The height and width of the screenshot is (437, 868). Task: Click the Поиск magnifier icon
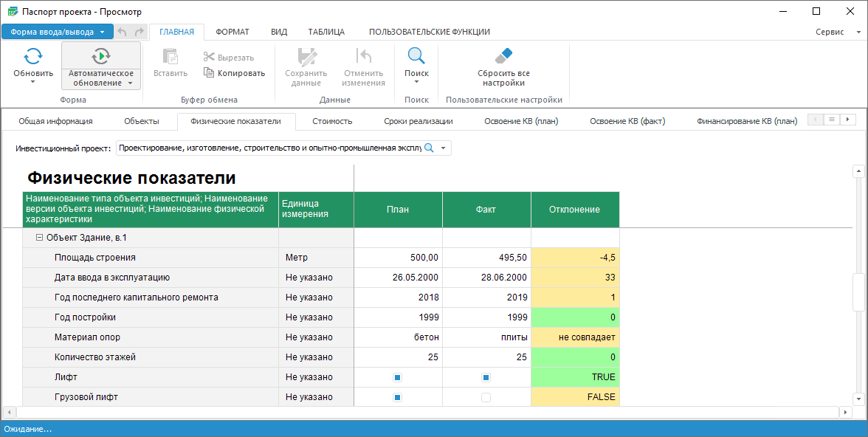pos(416,57)
